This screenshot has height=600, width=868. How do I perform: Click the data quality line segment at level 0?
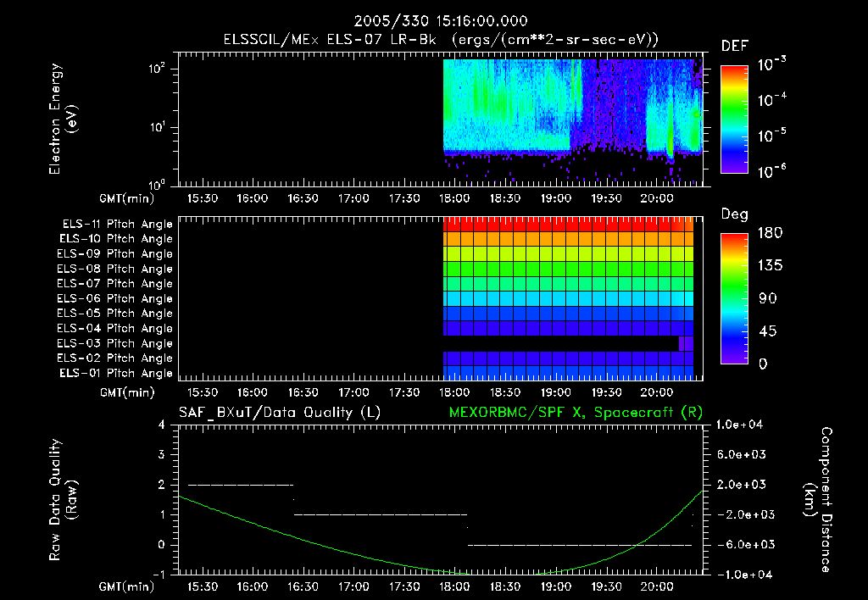580,545
